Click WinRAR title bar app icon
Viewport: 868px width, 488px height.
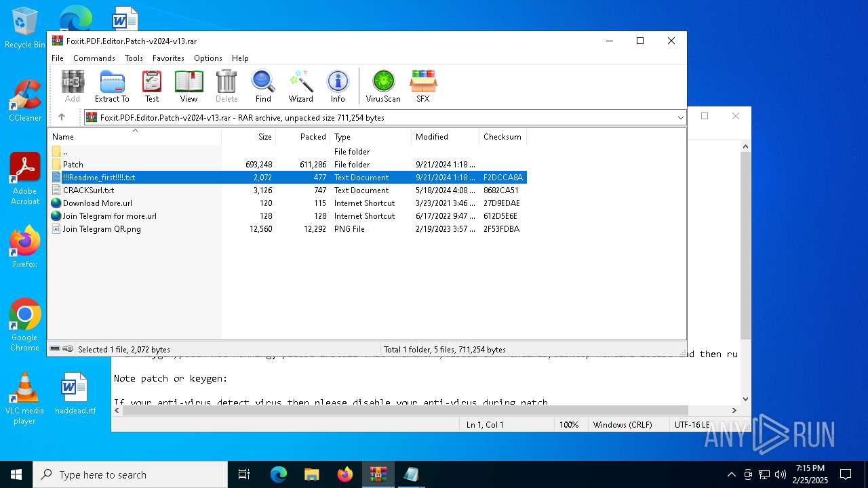58,41
